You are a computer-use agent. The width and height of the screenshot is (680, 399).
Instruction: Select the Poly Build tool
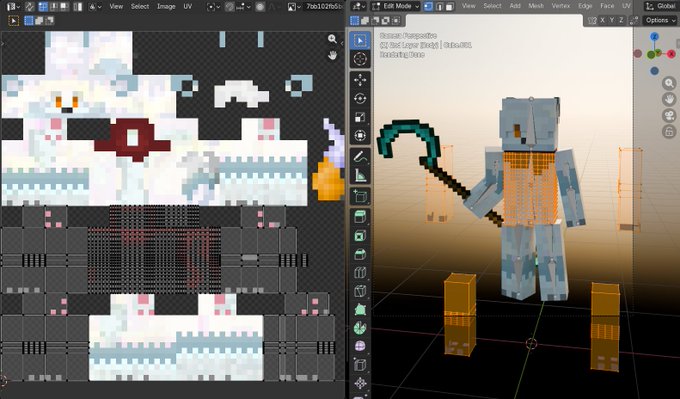(360, 310)
